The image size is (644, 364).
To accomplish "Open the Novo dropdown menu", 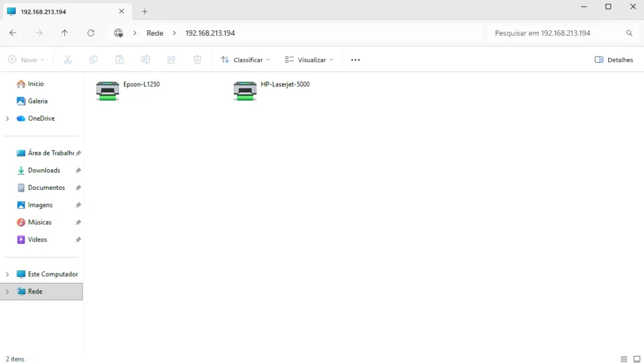I will coord(26,60).
